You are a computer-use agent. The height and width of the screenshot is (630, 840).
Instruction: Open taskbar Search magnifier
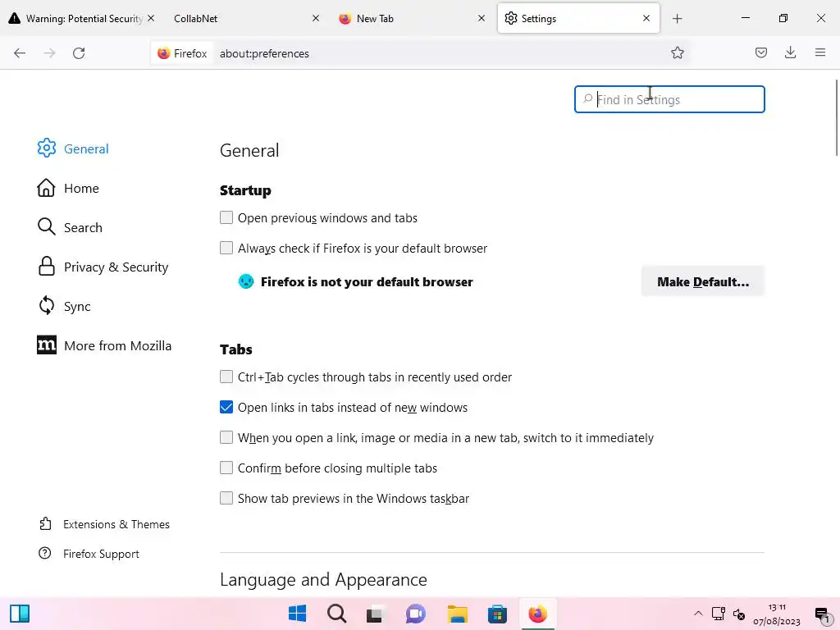point(337,614)
